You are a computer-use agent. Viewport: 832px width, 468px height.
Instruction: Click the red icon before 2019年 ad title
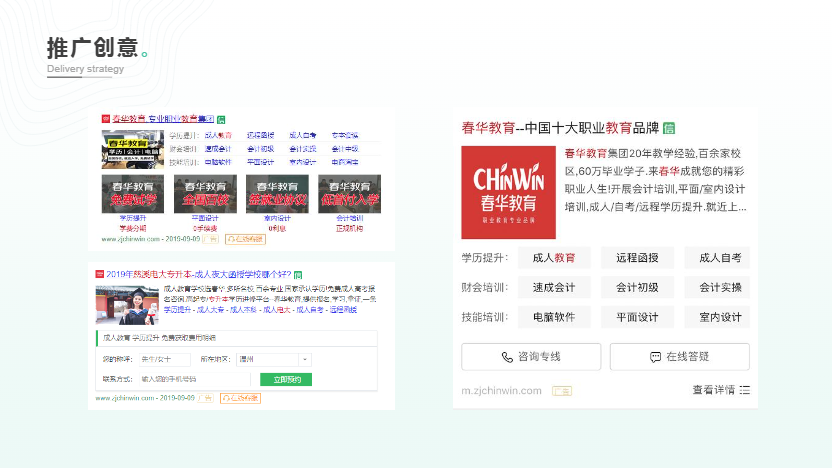pyautogui.click(x=99, y=274)
